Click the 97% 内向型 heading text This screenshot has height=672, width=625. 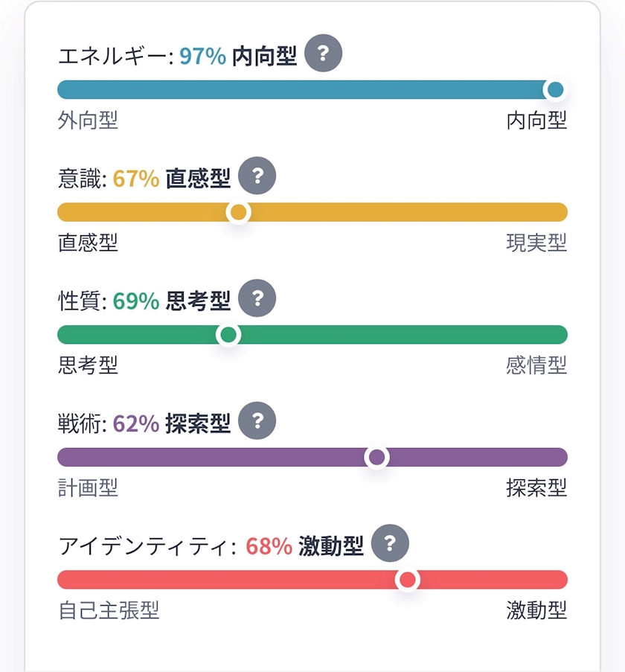[238, 56]
